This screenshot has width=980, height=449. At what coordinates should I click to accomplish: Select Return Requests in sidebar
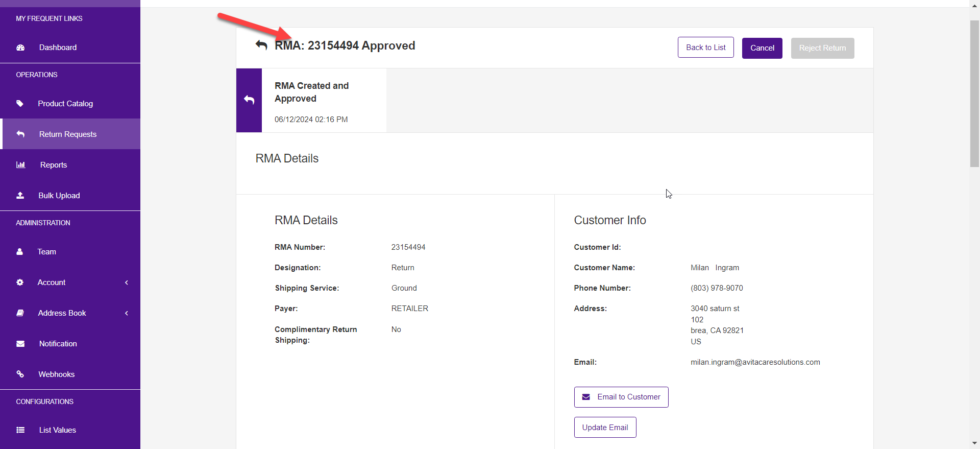pos(70,134)
